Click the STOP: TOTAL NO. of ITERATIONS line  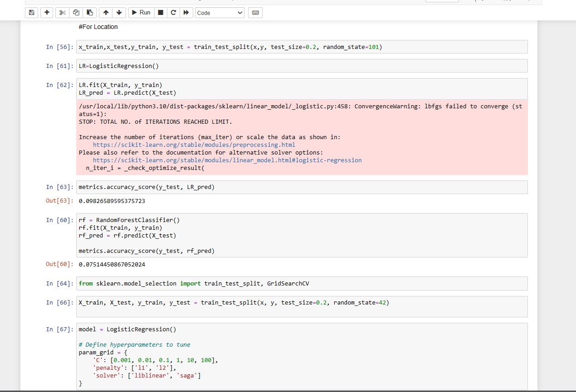[156, 122]
